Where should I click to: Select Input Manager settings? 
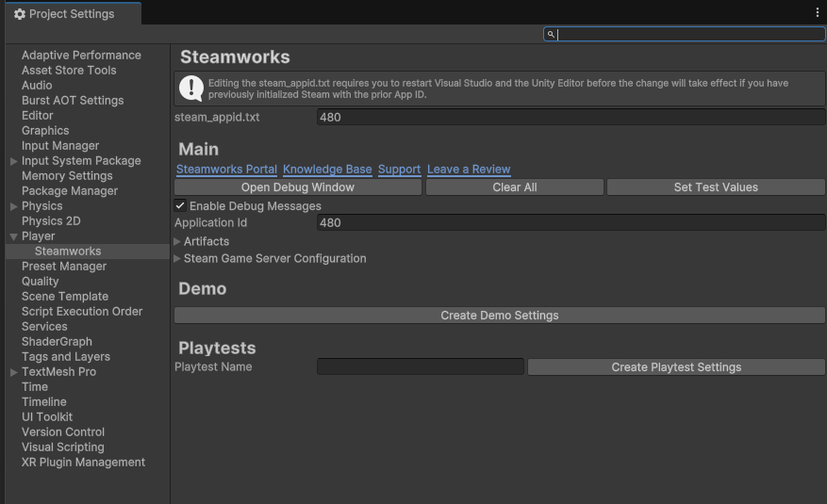(x=60, y=146)
